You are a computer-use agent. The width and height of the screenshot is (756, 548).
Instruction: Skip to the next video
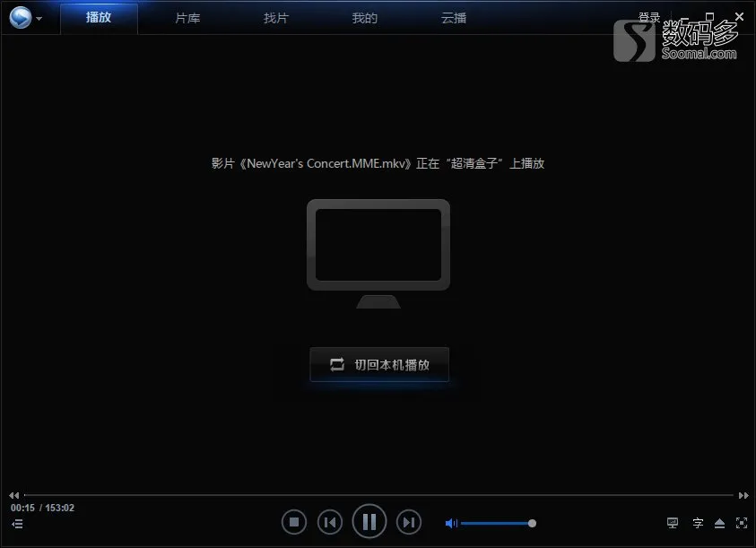[409, 522]
